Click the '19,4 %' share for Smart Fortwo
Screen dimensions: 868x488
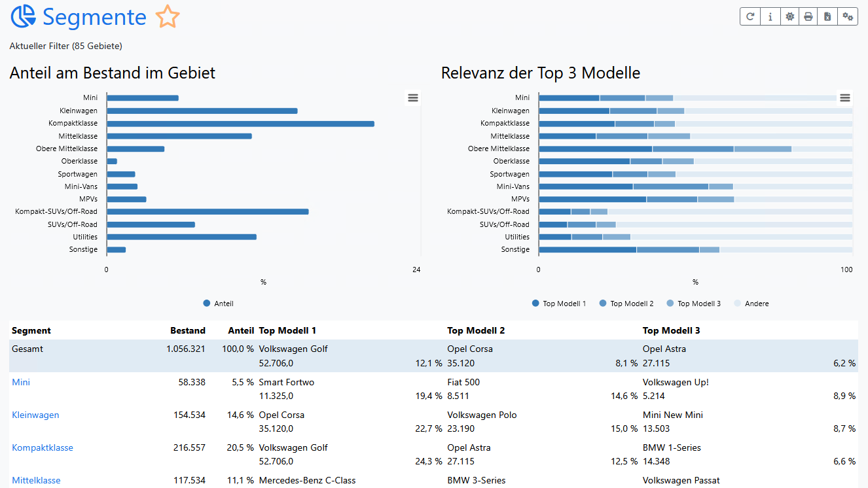(429, 396)
